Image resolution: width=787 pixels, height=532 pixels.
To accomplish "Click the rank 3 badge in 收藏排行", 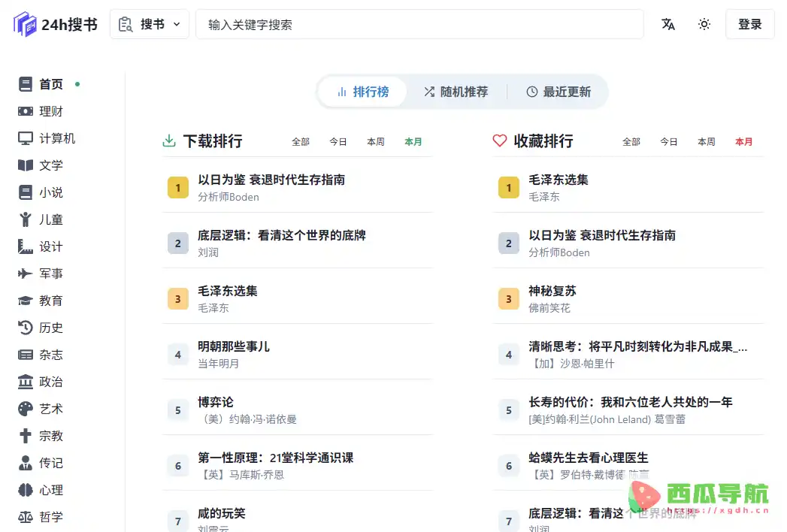I will click(x=508, y=299).
